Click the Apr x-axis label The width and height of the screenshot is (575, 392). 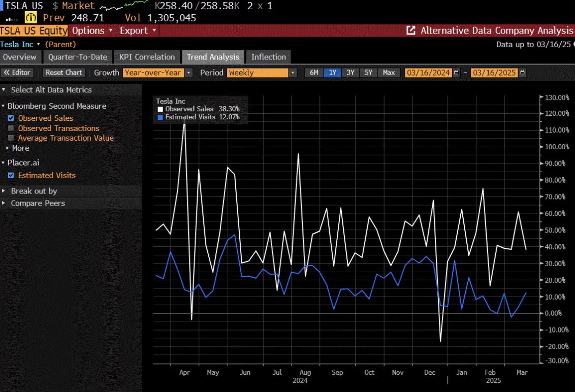point(184,372)
